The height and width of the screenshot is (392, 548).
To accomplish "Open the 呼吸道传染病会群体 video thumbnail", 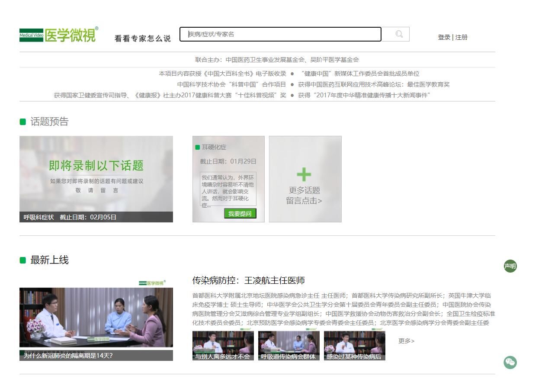I will 288,345.
